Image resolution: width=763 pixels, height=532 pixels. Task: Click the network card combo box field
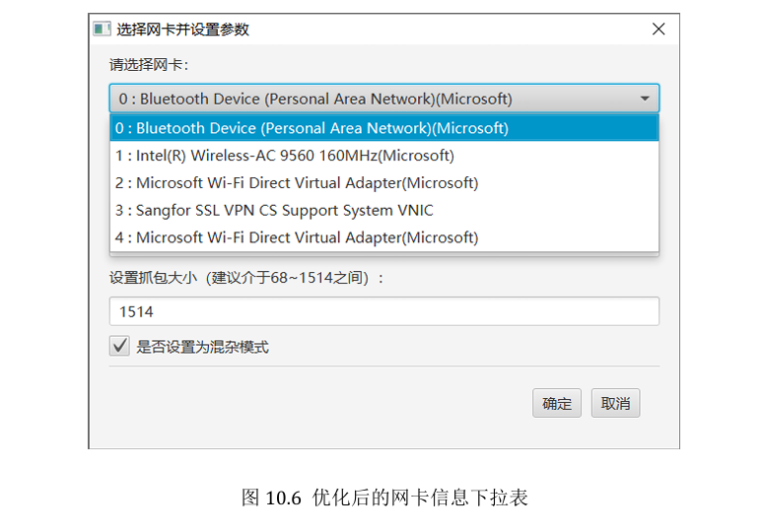tap(375, 99)
